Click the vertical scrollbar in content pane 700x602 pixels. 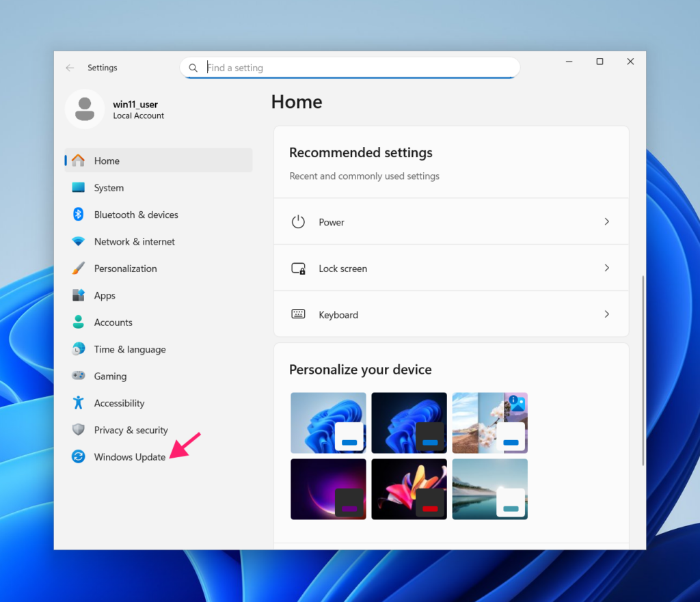click(643, 370)
